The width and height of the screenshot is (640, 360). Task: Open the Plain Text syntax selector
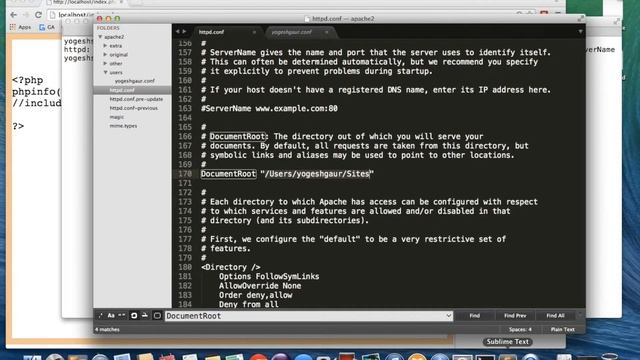(562, 329)
